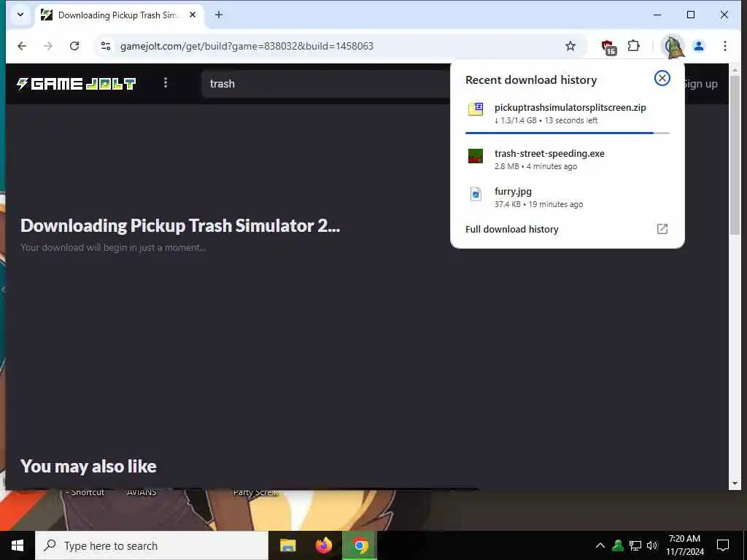Open the clock showing 7:20 AM
The height and width of the screenshot is (560, 747).
(684, 545)
